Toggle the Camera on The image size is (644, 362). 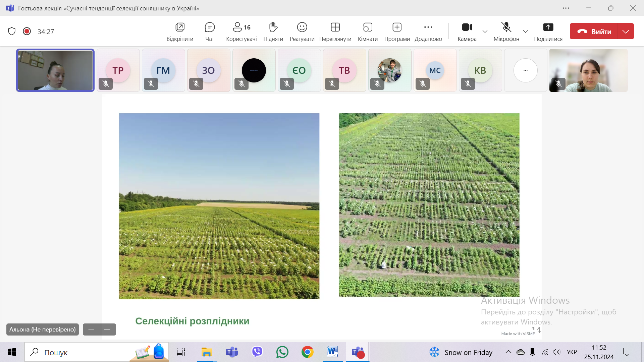pyautogui.click(x=467, y=27)
